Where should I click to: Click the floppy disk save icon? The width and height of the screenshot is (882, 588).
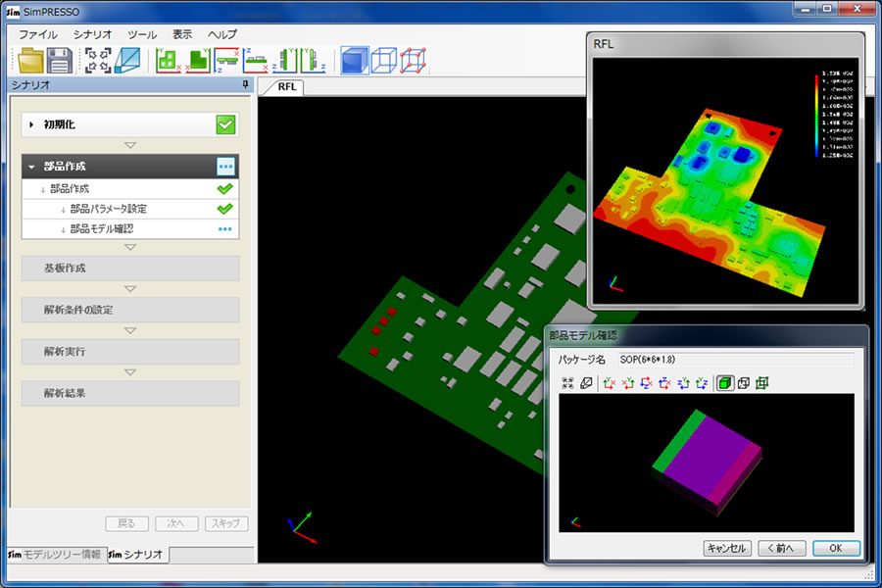point(60,61)
